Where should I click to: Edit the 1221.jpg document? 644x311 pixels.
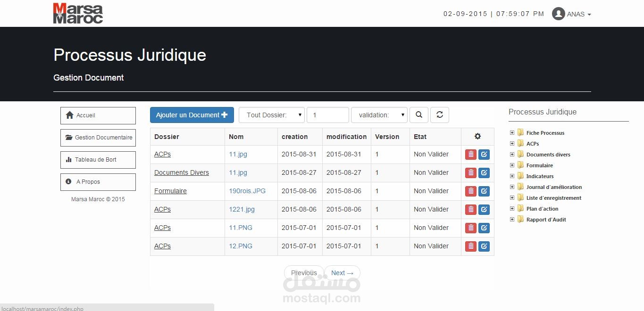484,210
